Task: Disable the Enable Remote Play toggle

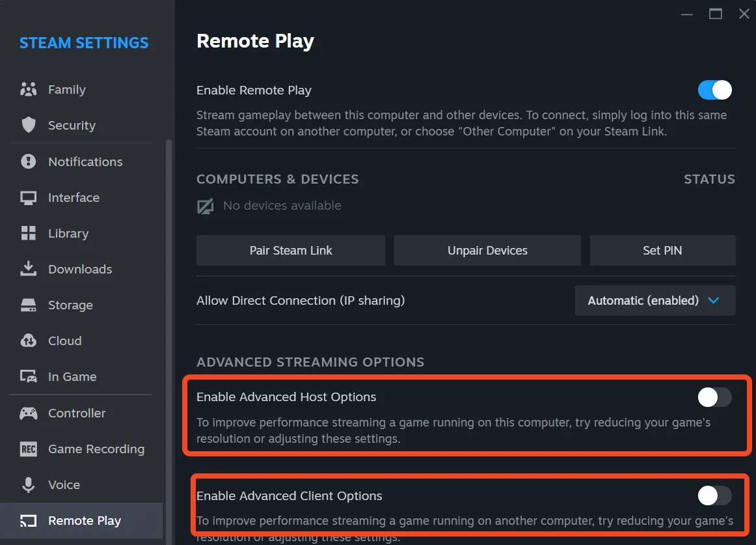Action: coord(714,91)
